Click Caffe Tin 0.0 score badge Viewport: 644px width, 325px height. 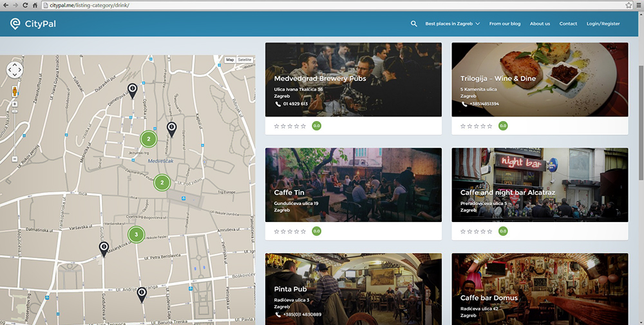coord(316,232)
